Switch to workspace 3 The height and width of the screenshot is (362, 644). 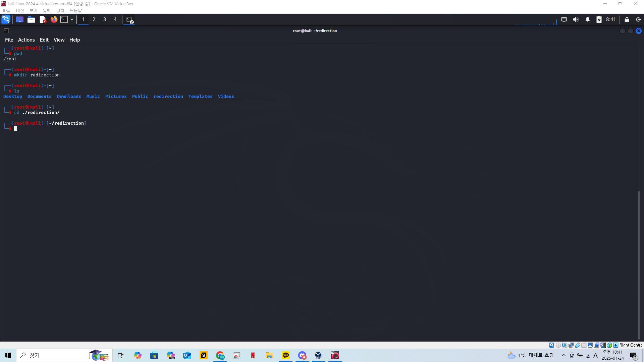click(x=105, y=19)
